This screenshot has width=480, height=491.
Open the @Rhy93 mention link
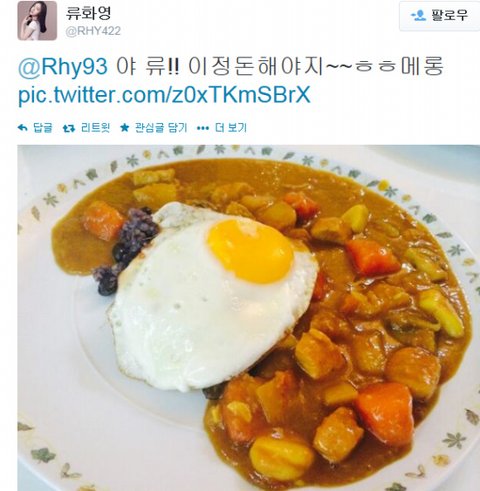(x=63, y=66)
